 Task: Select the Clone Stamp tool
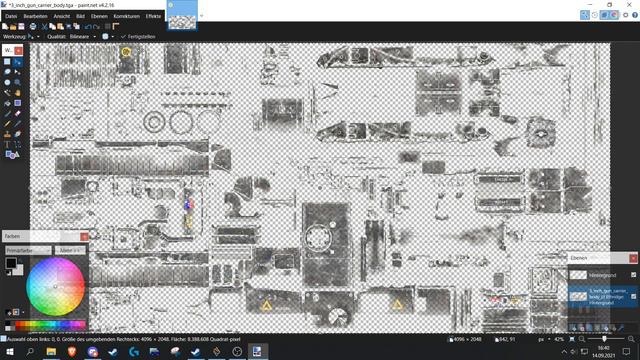[x=7, y=134]
